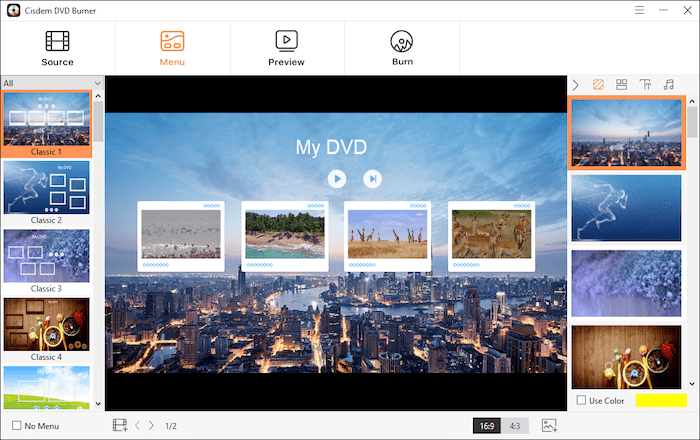Pick the Classic 4 menu template
700x440 pixels.
tap(46, 329)
